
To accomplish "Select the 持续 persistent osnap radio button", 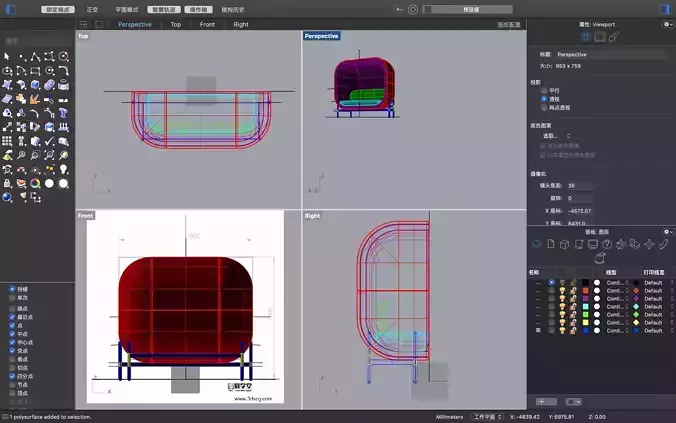I will pyautogui.click(x=12, y=289).
